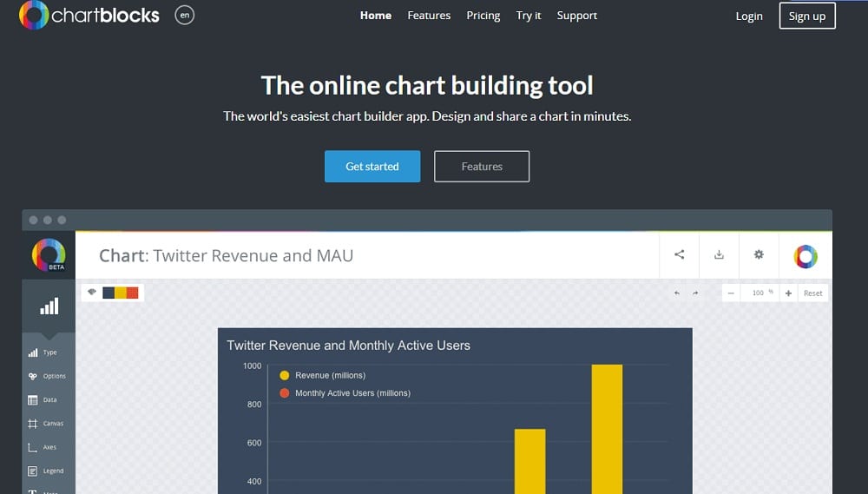The width and height of the screenshot is (868, 494).
Task: Open chart settings gear icon
Action: point(759,254)
